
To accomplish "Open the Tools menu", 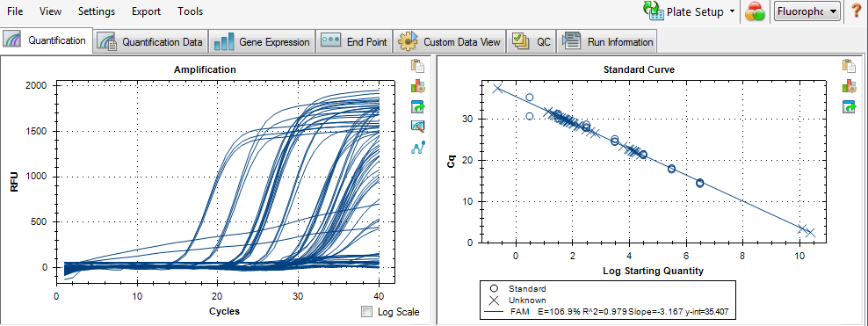I will tap(190, 11).
